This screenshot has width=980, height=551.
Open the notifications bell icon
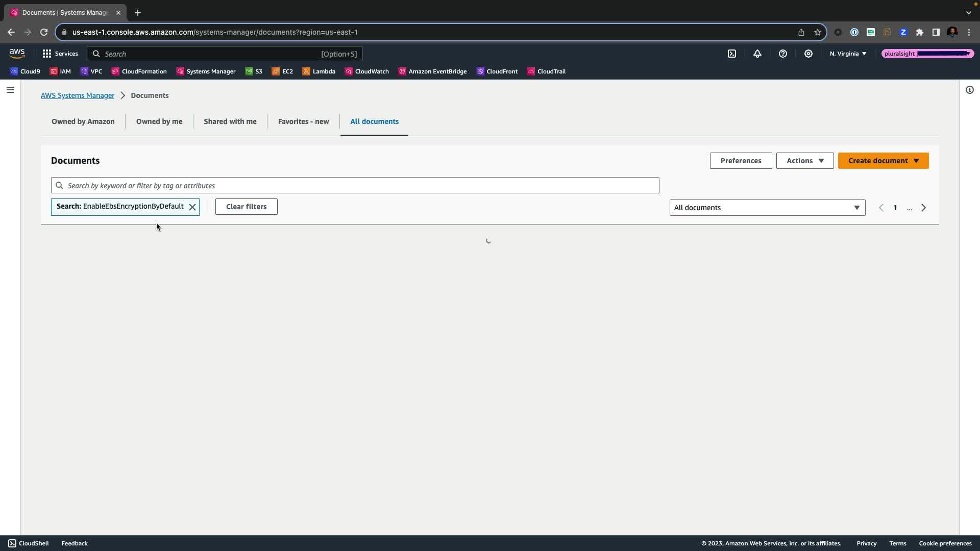[x=757, y=54]
